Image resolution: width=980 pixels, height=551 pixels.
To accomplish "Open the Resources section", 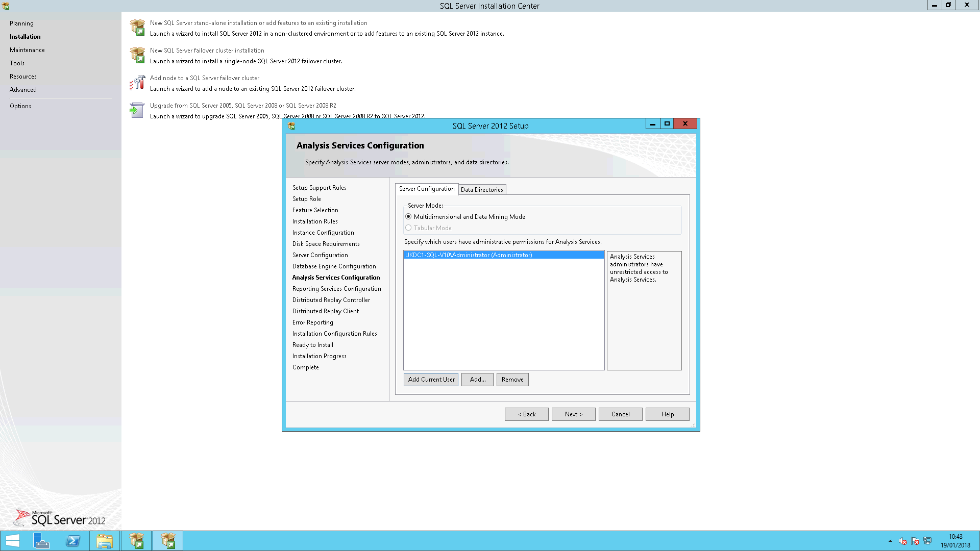I will pyautogui.click(x=23, y=77).
